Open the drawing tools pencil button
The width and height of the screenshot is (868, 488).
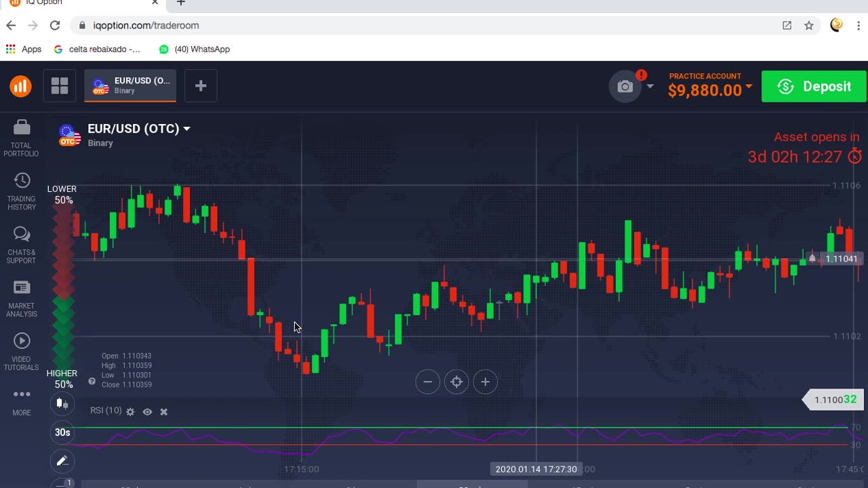pos(62,461)
